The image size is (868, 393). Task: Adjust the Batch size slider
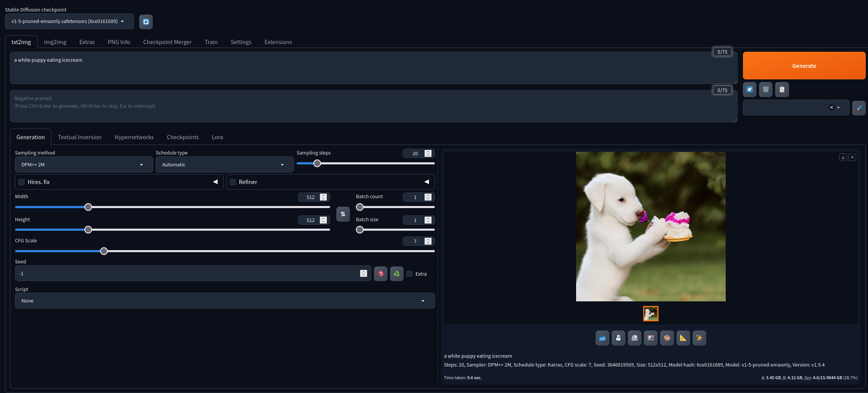click(395, 230)
